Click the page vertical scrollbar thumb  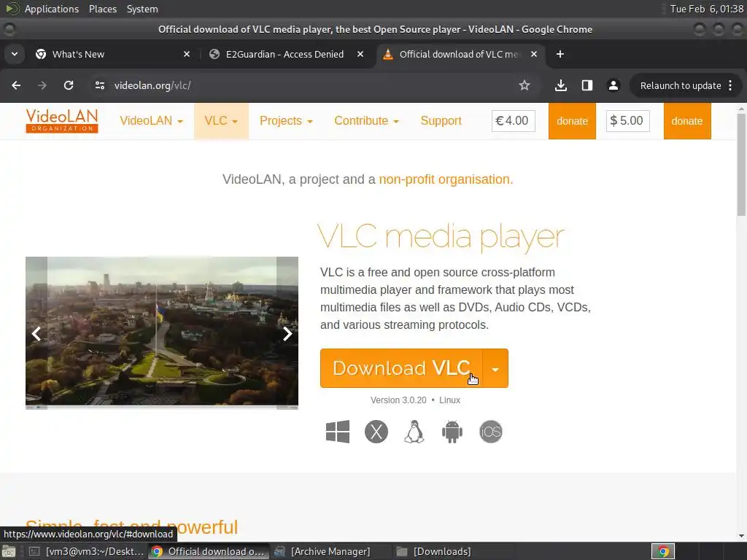(x=741, y=164)
